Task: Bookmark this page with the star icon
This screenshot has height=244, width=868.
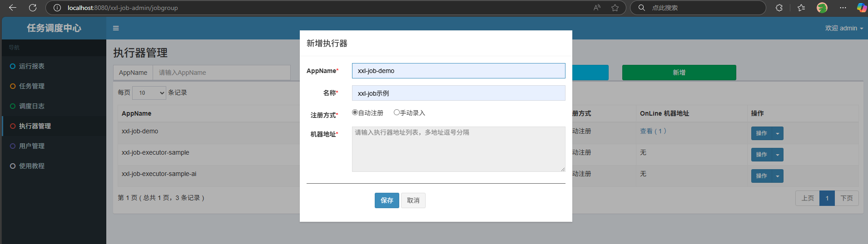Action: pos(615,8)
